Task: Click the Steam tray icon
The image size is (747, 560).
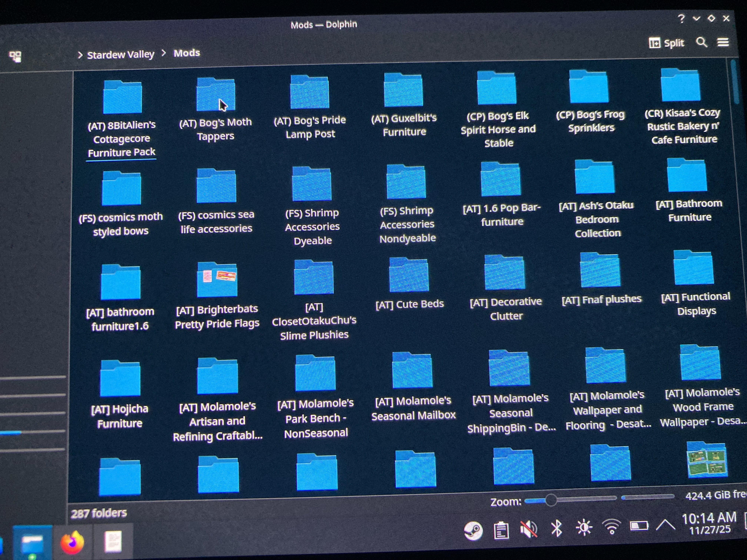Action: (x=473, y=530)
